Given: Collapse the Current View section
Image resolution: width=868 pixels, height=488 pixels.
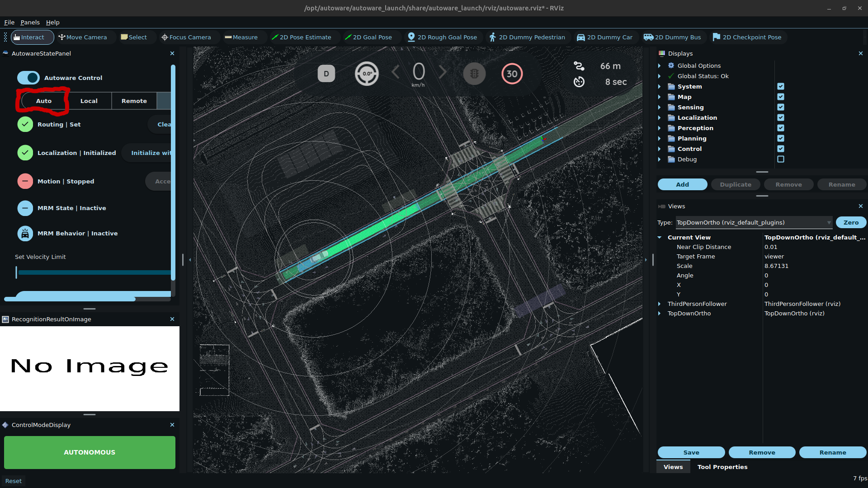Looking at the screenshot, I should (x=660, y=237).
